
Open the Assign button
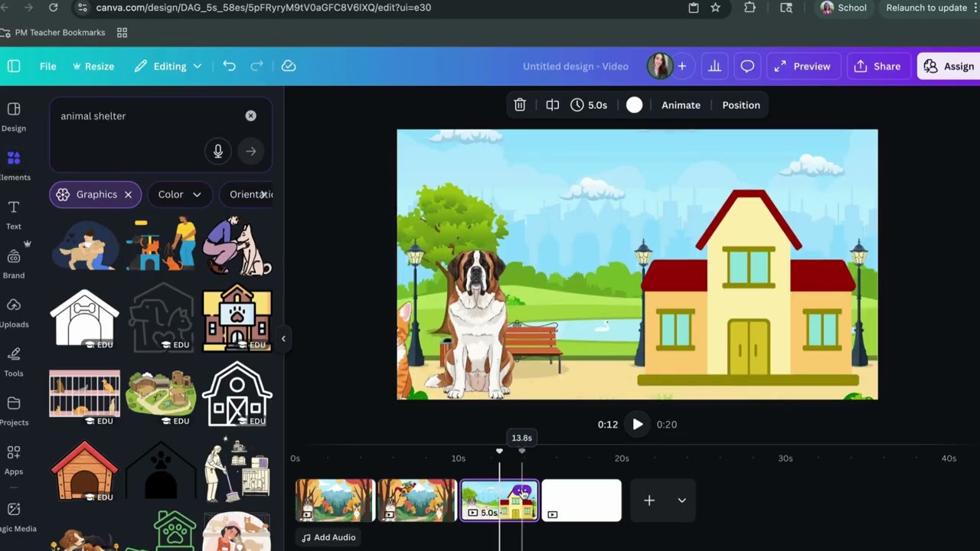949,67
